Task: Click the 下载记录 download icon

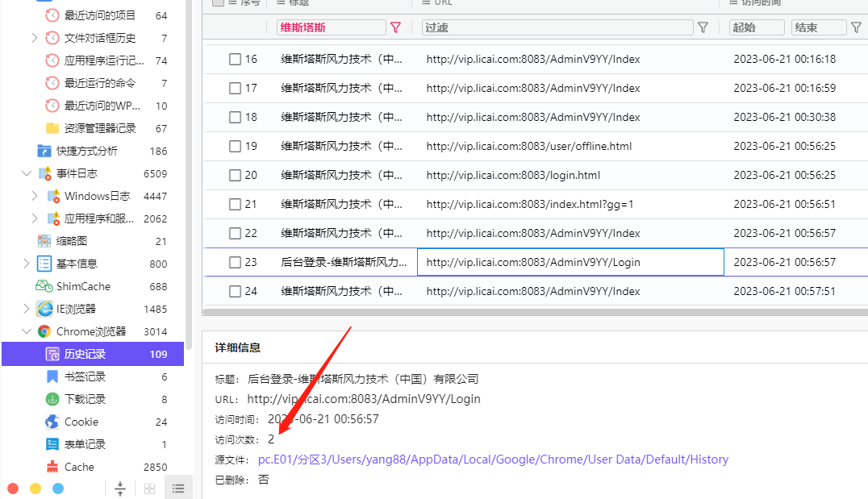Action: (52, 399)
